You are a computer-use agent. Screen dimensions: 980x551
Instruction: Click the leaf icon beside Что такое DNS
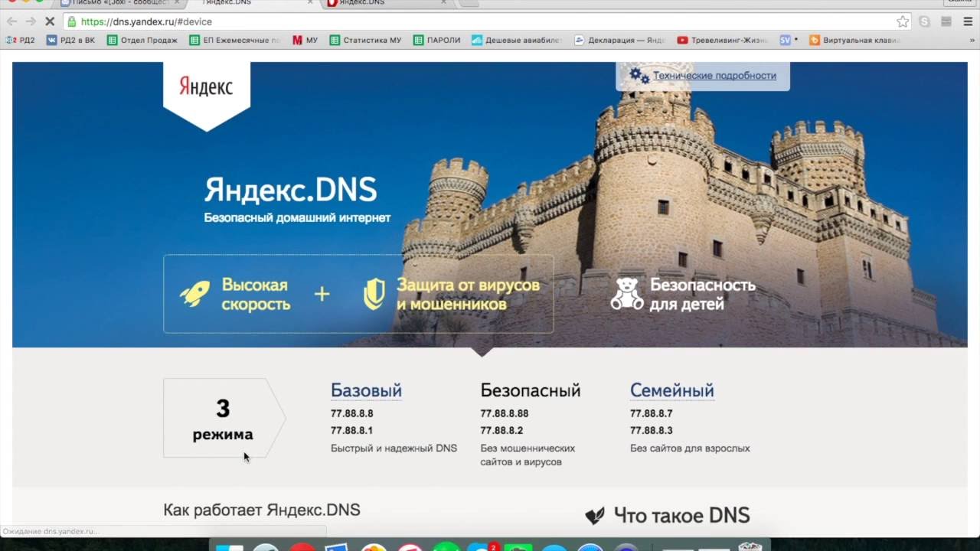tap(595, 516)
